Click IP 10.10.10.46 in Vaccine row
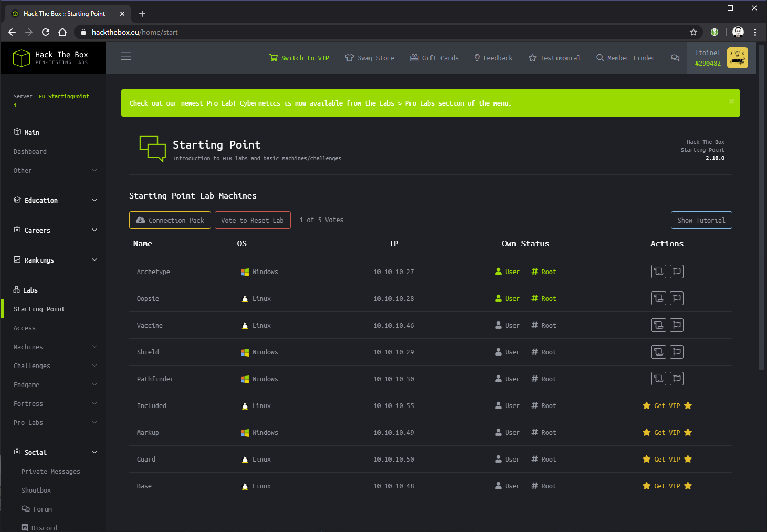The image size is (767, 532). click(394, 325)
